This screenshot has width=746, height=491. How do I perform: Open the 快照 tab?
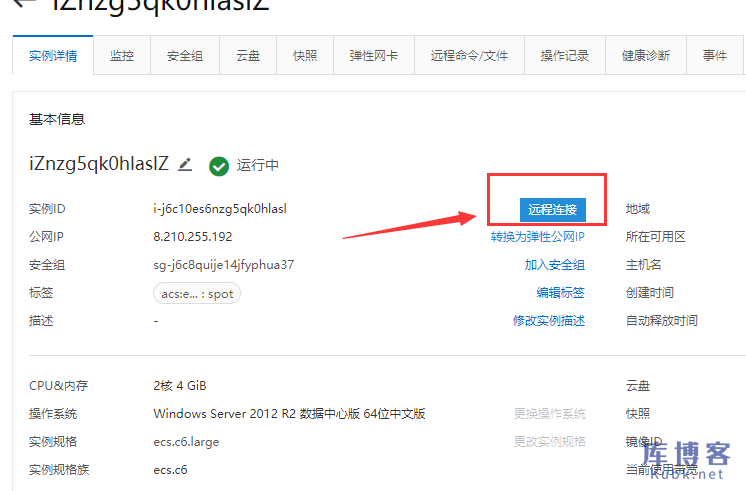tap(305, 55)
